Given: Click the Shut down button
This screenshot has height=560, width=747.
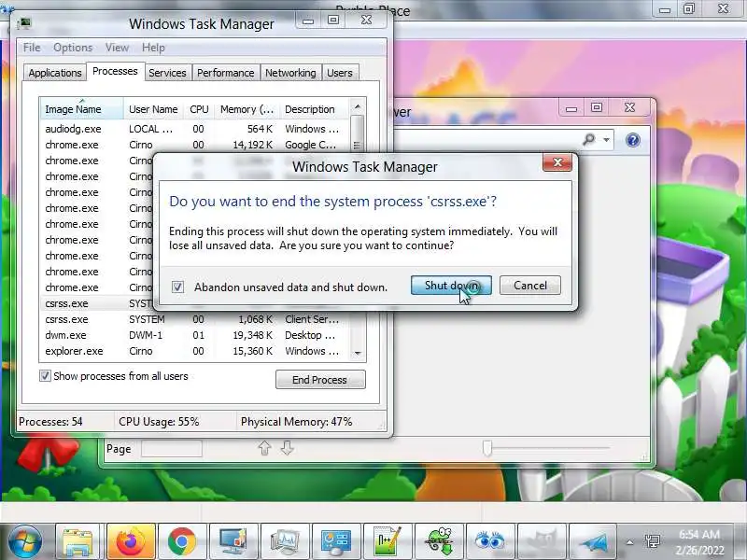Looking at the screenshot, I should click(451, 286).
